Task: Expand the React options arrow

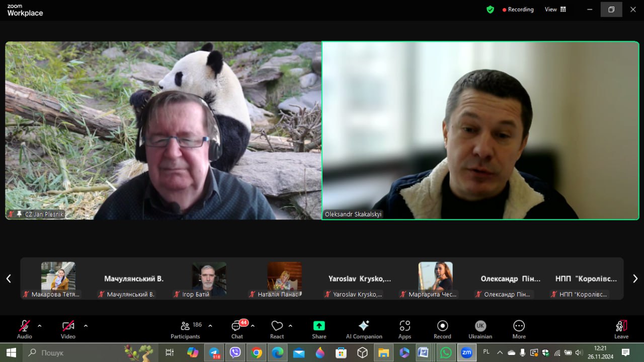Action: tap(290, 326)
